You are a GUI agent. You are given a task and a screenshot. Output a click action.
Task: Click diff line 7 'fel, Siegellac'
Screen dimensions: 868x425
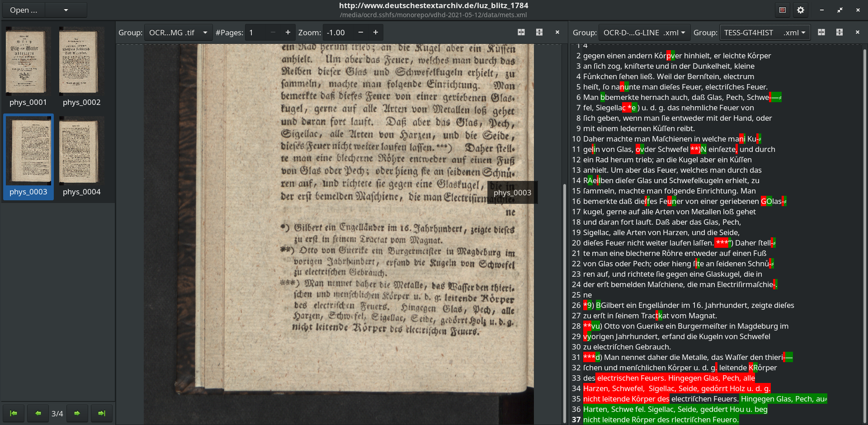point(668,108)
